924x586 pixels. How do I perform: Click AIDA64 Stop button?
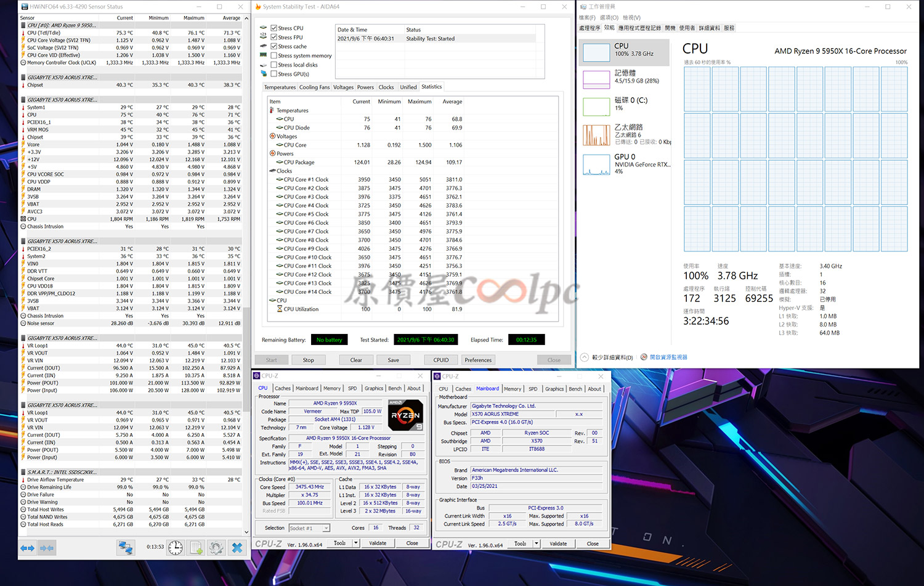click(x=309, y=360)
